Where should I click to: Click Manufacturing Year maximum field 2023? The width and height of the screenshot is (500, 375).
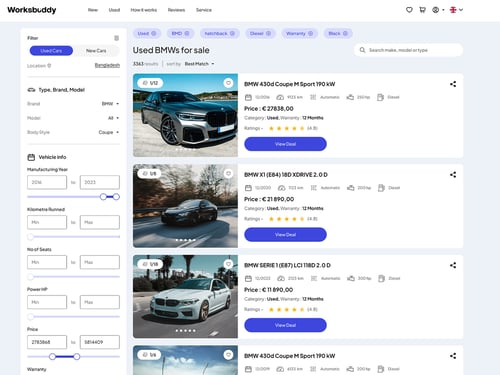click(x=100, y=182)
